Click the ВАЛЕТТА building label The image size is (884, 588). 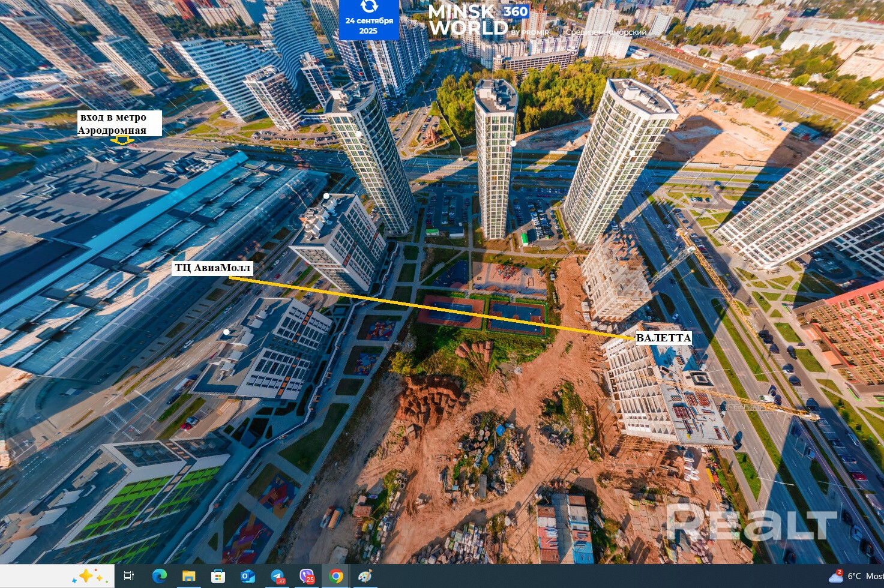click(x=663, y=338)
